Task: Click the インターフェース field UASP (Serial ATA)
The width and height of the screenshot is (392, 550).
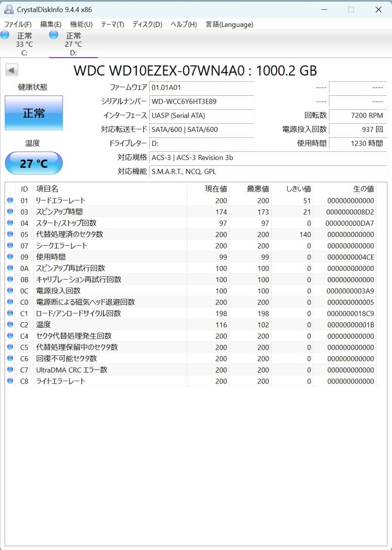Action: [201, 115]
